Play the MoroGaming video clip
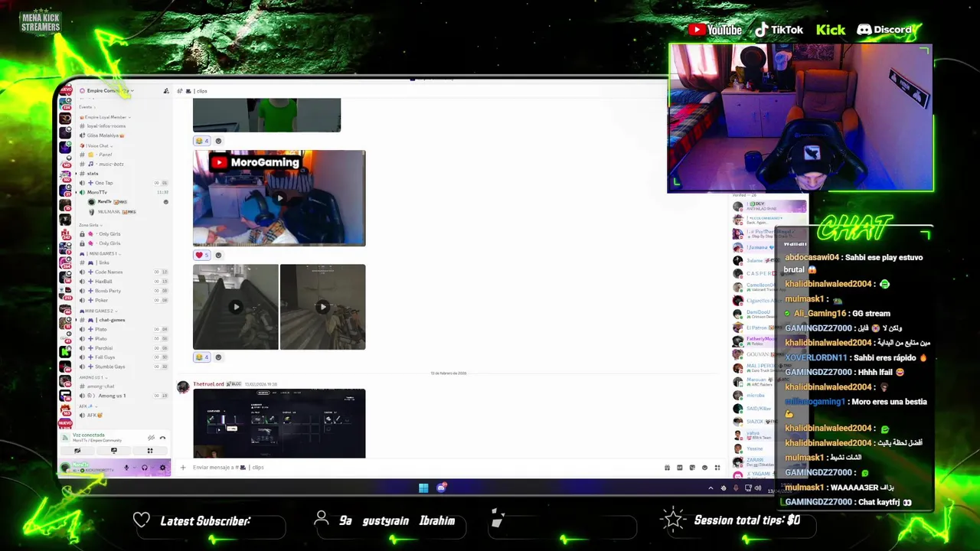The height and width of the screenshot is (551, 980). (x=279, y=198)
